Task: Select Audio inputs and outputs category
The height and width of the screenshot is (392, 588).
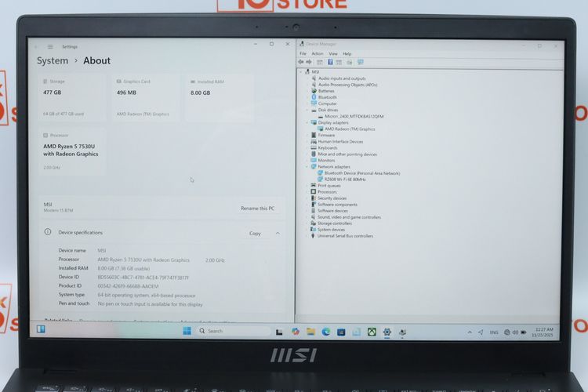Action: pos(342,78)
